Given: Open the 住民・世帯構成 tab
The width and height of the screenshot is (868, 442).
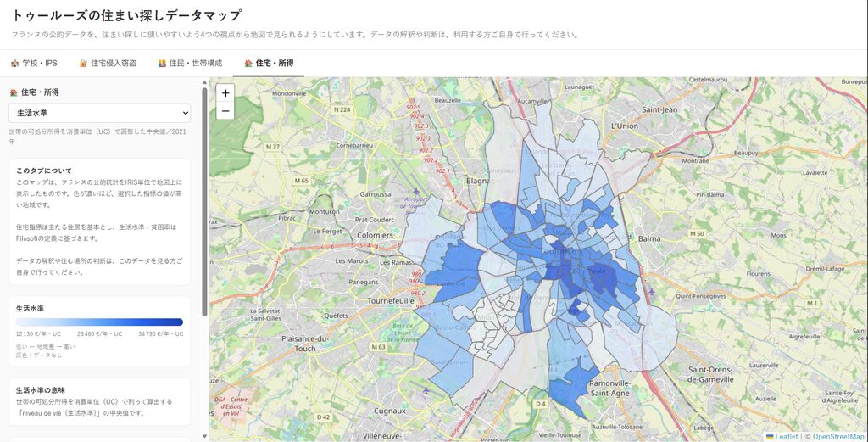Looking at the screenshot, I should 190,63.
